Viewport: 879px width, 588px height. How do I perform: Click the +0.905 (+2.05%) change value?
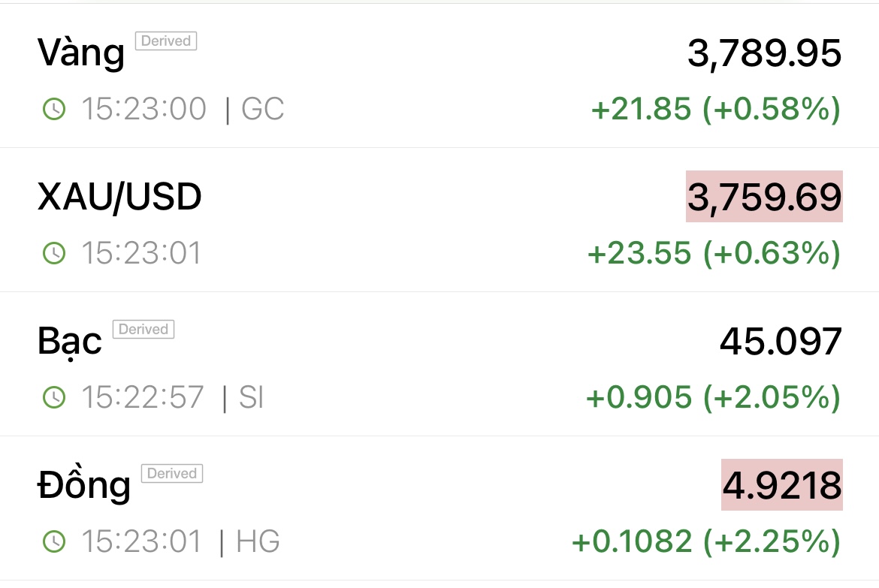point(713,397)
